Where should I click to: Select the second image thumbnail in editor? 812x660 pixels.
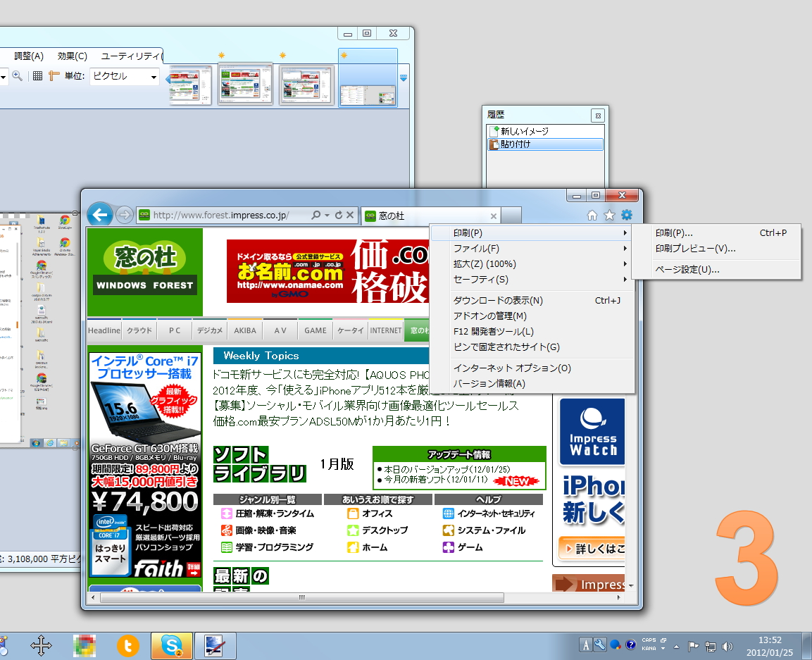coord(246,84)
